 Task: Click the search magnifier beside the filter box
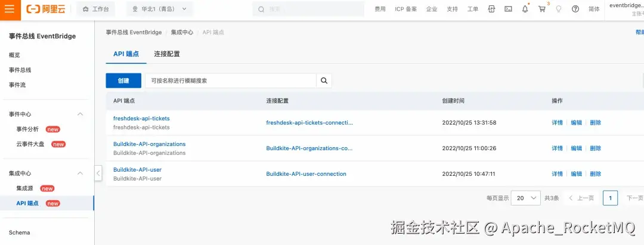point(324,81)
